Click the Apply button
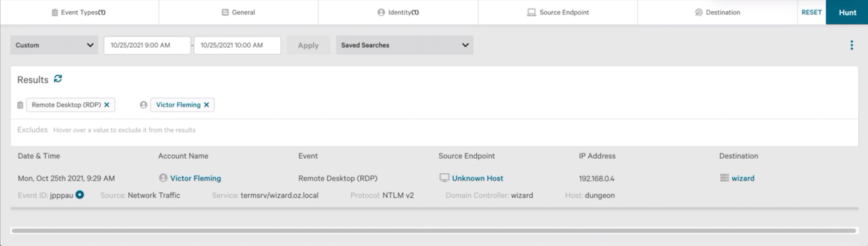Screen dimensions: 868x246 [308, 45]
